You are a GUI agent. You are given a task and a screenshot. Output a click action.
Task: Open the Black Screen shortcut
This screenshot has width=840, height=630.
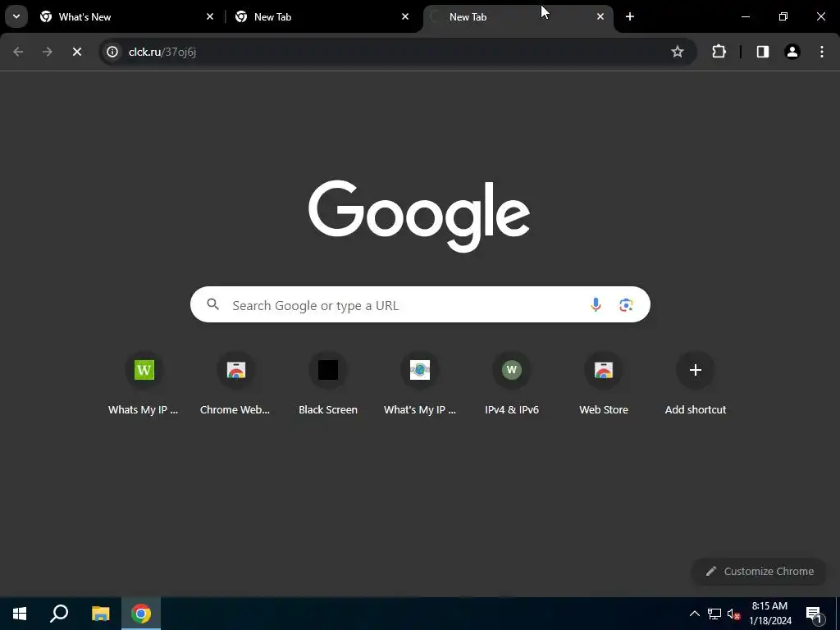tap(328, 383)
